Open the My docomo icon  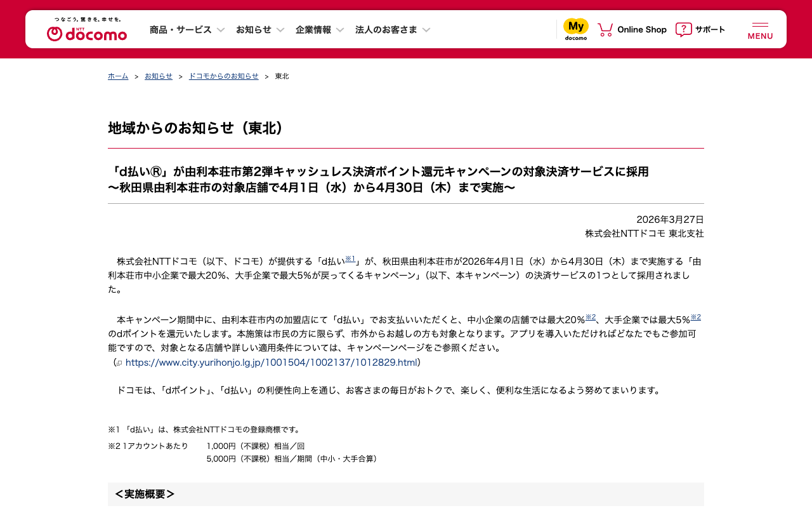click(x=576, y=29)
